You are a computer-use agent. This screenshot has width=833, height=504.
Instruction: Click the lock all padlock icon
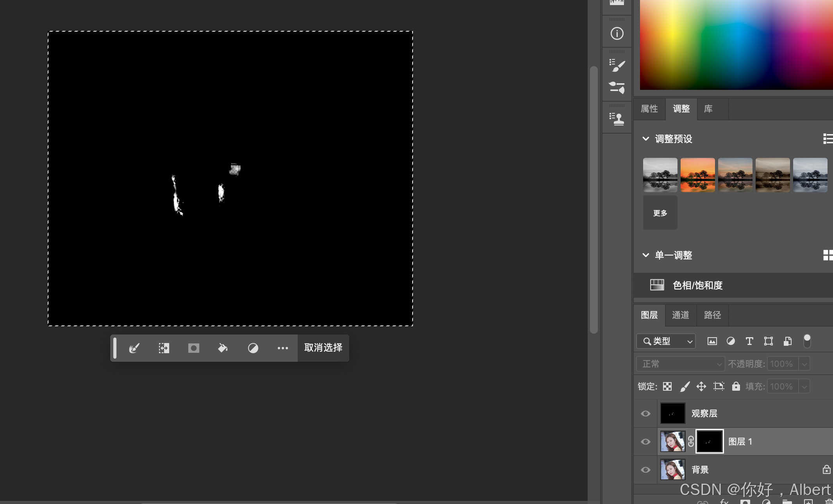point(736,386)
